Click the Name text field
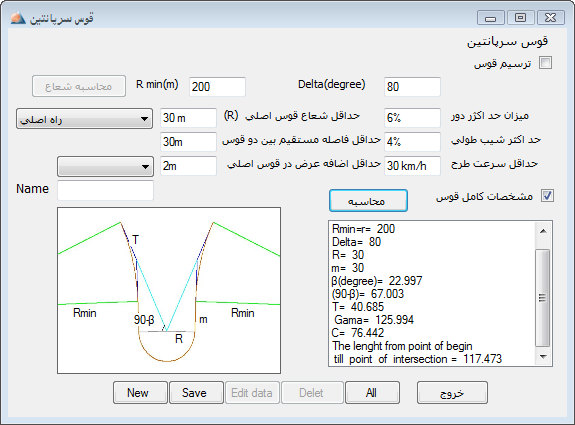 pyautogui.click(x=105, y=191)
